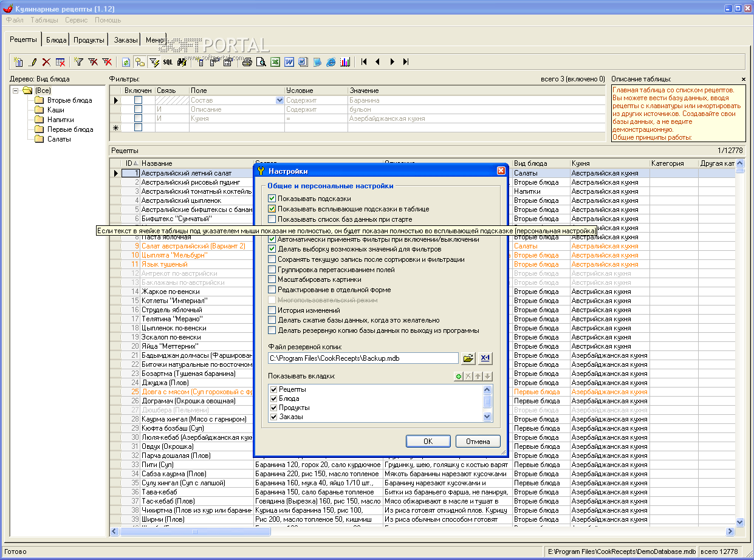Jump to last record with toolbar arrow
Viewport: 754px width, 560px height.
[x=406, y=62]
